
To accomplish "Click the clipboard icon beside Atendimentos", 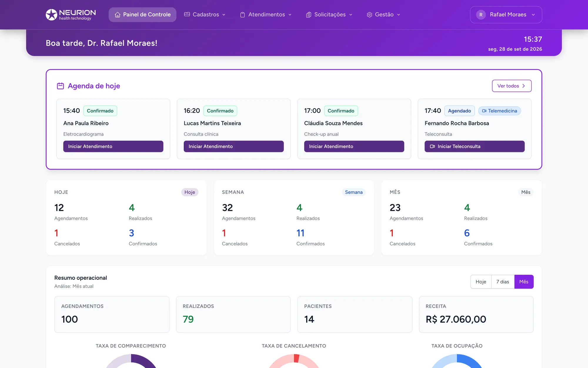I will [243, 15].
